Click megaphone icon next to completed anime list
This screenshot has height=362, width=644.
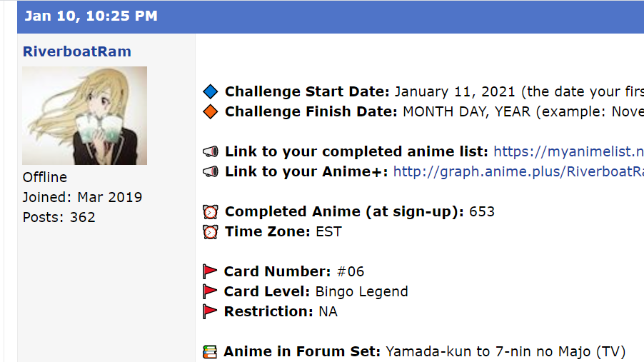[210, 152]
